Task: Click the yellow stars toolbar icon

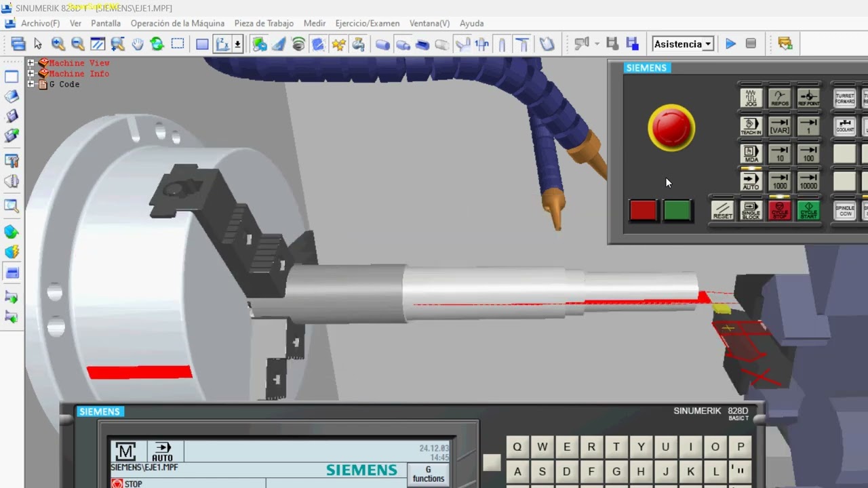Action: [338, 44]
